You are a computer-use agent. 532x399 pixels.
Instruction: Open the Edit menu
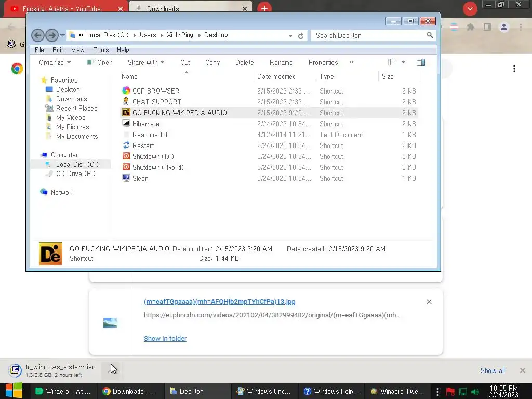point(58,50)
